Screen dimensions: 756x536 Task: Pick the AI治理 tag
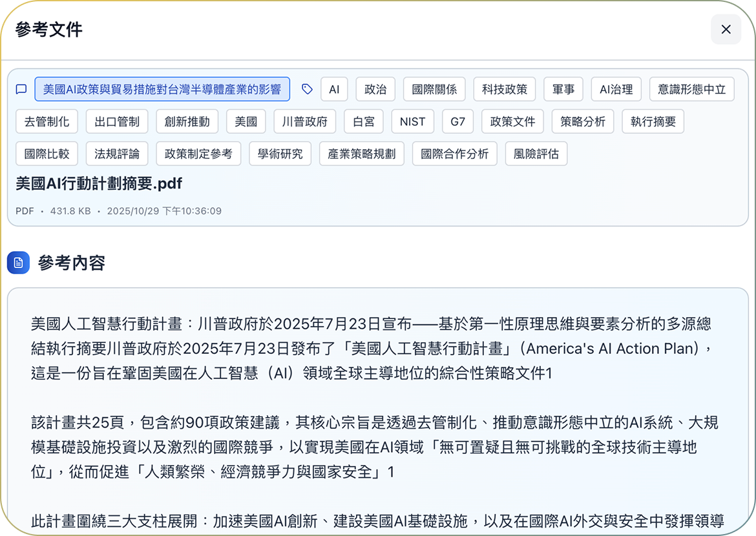pyautogui.click(x=616, y=89)
